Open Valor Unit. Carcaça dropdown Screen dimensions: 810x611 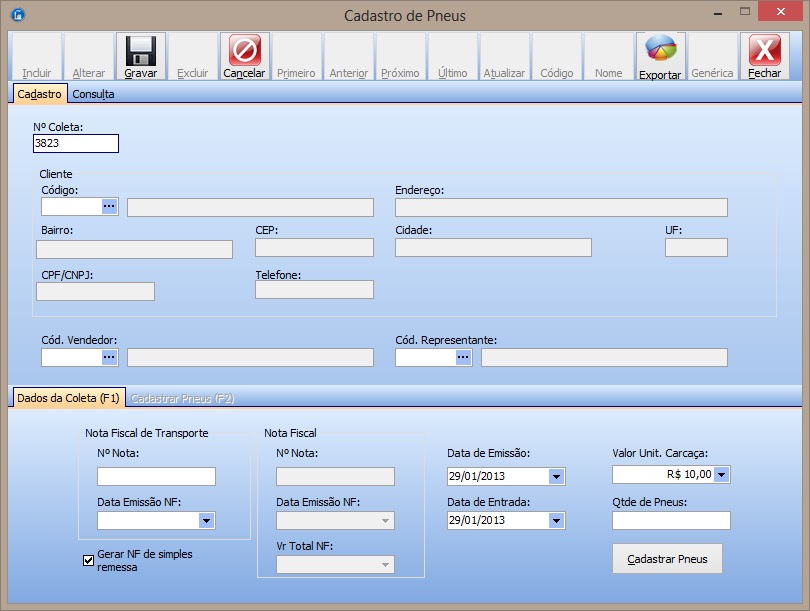(x=722, y=475)
